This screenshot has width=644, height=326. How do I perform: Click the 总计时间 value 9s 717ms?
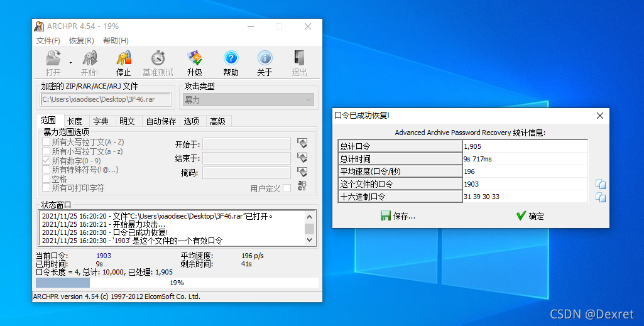pos(478,159)
